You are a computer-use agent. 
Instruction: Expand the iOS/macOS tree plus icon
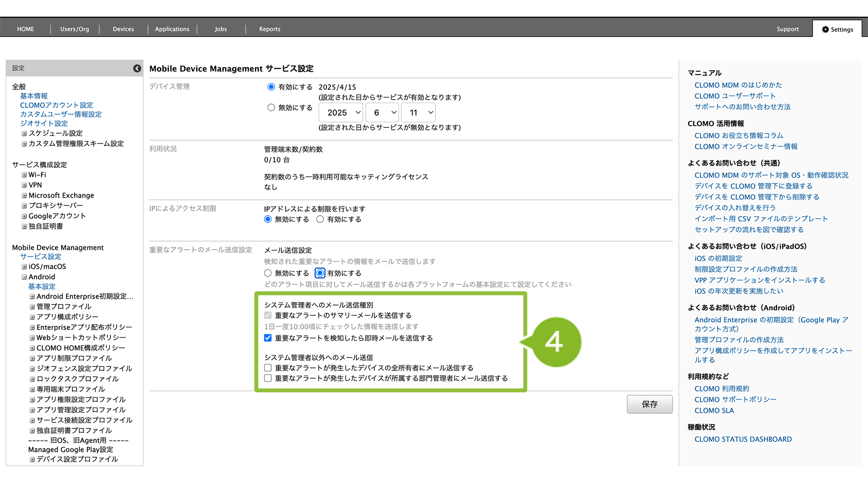tap(24, 266)
